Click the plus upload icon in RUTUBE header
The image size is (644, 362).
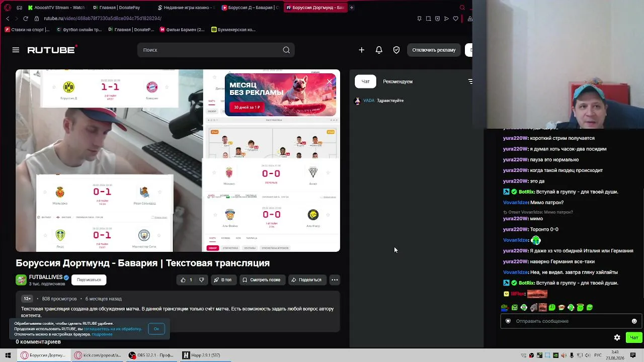(361, 50)
